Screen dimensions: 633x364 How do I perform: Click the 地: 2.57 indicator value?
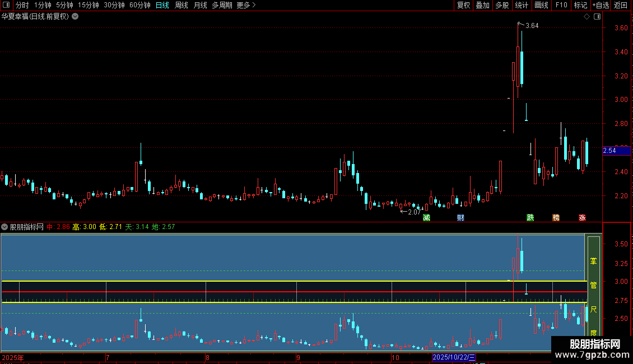tap(163, 227)
